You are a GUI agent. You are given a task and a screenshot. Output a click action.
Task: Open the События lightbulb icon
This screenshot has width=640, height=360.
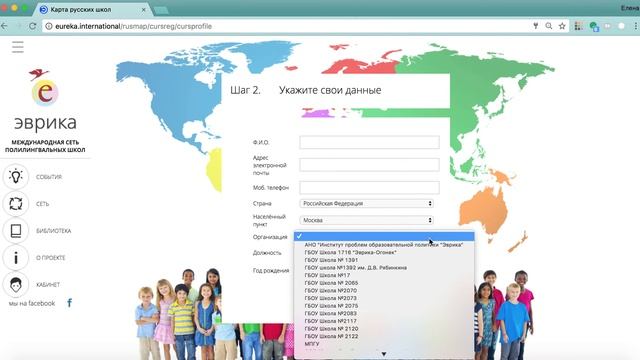point(16,177)
